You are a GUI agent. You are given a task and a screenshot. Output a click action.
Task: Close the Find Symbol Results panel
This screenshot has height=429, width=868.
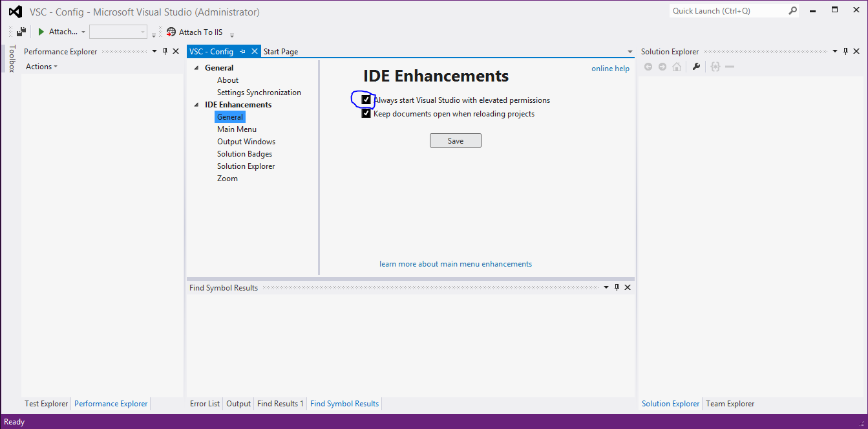[x=628, y=288]
